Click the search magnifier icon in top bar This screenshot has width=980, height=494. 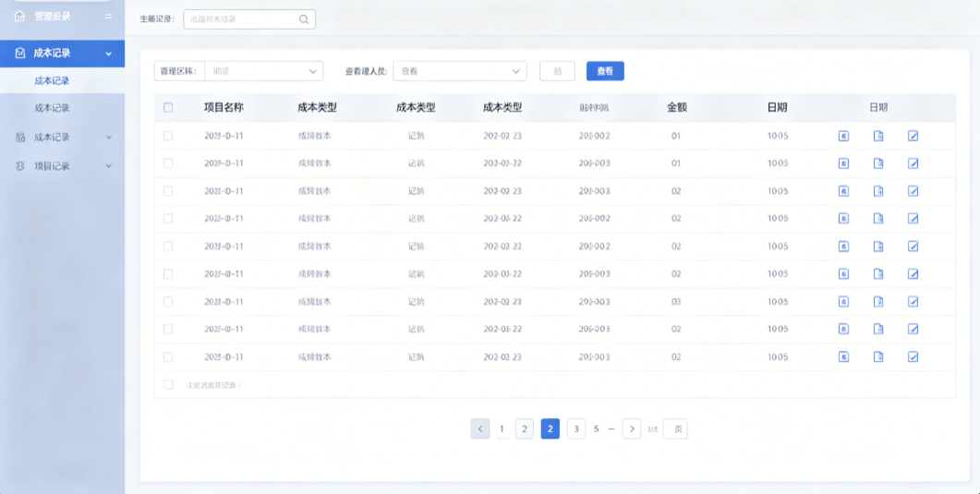pyautogui.click(x=304, y=19)
